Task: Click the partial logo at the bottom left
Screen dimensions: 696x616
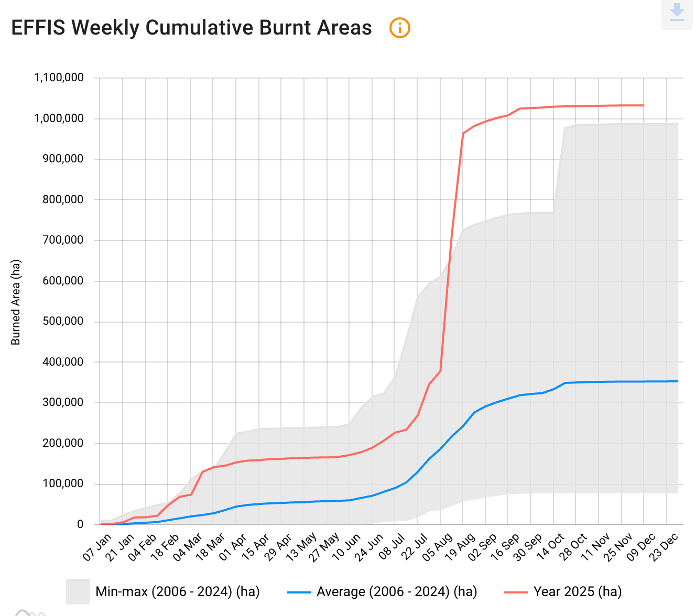Action: (29, 612)
